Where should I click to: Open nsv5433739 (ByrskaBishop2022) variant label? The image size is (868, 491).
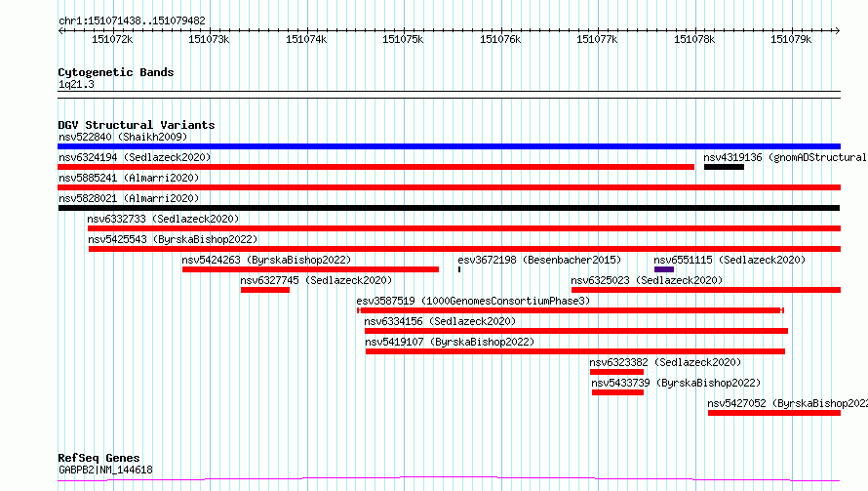(676, 383)
